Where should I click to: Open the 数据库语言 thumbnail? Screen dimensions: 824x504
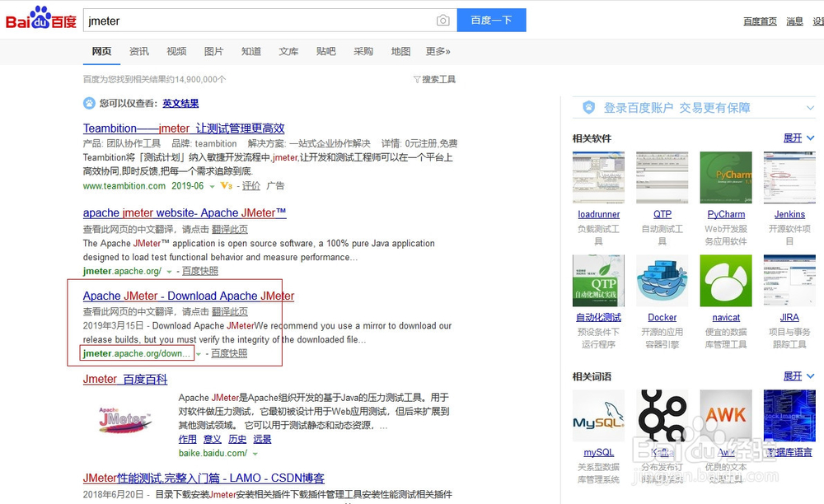(789, 415)
